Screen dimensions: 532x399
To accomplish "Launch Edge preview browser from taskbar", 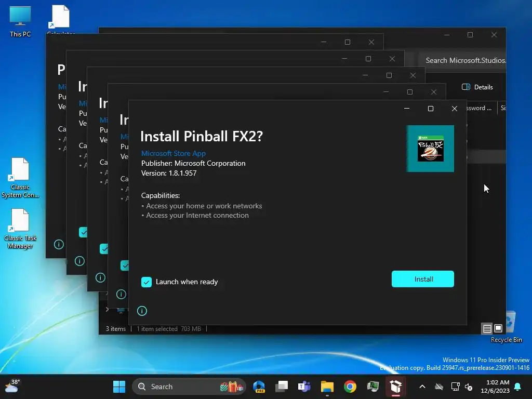I will point(259,387).
